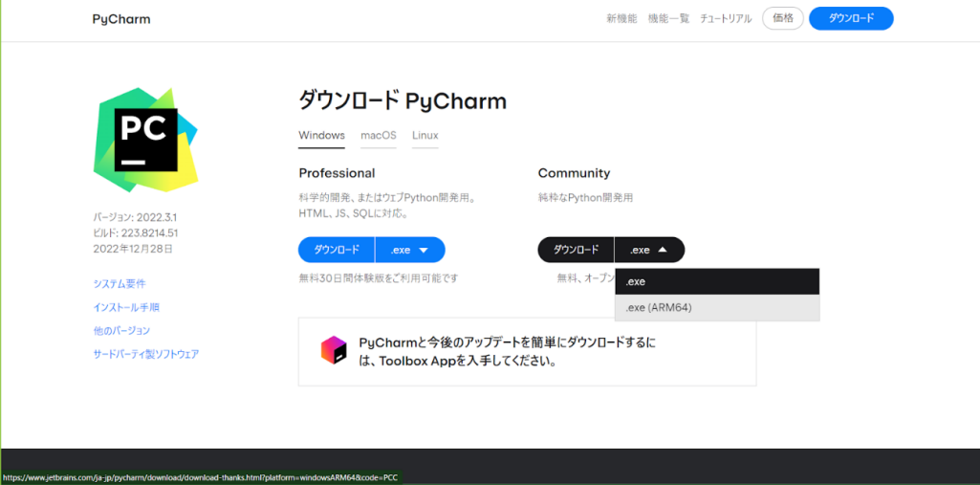
Task: Open the PyCharm site title link
Action: (121, 19)
